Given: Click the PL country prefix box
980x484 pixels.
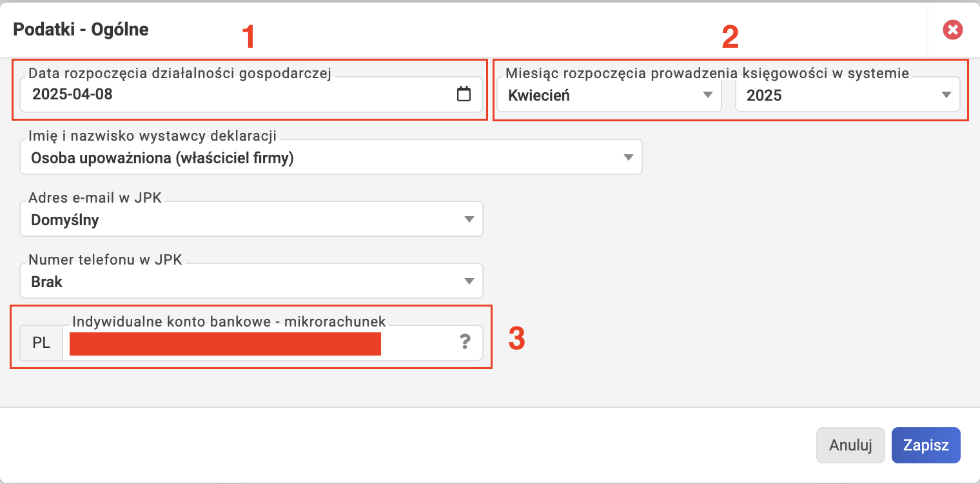Looking at the screenshot, I should pos(41,343).
